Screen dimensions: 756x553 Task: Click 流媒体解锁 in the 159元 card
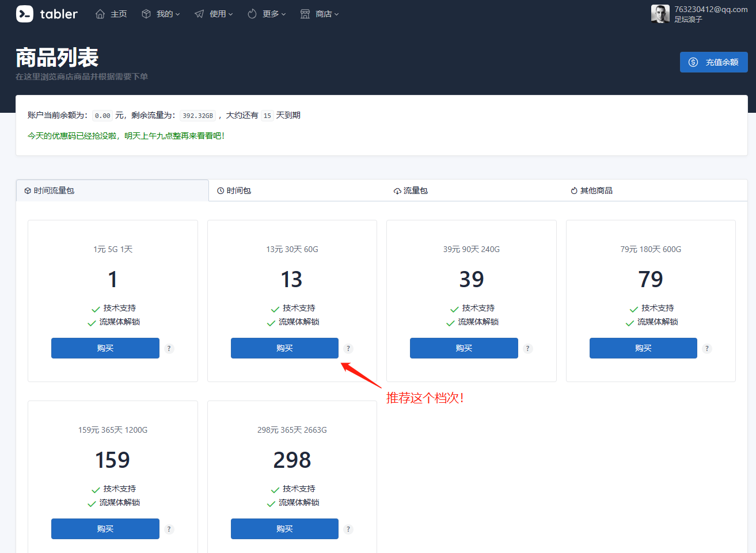coord(120,503)
